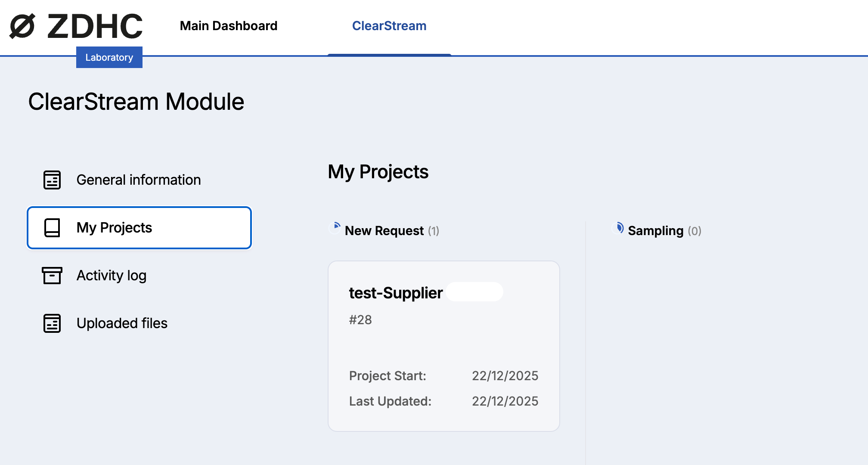Select My Projects in the sidebar
The image size is (868, 465).
[139, 228]
